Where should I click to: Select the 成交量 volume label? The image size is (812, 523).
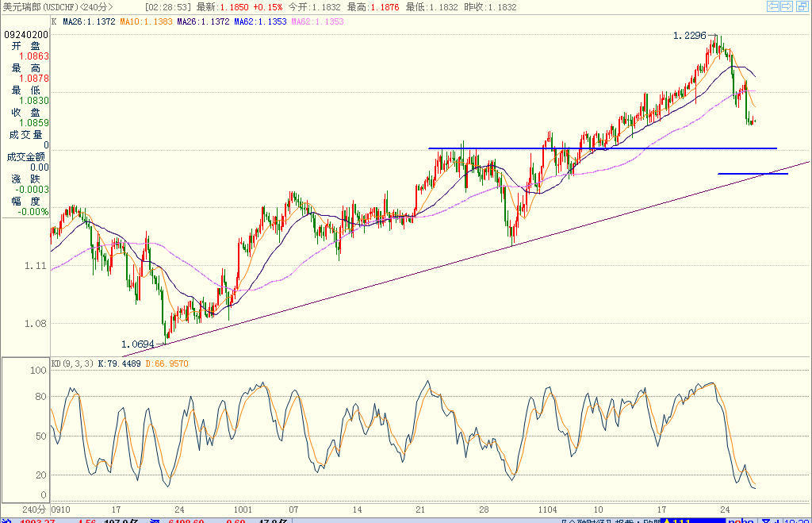[x=25, y=134]
